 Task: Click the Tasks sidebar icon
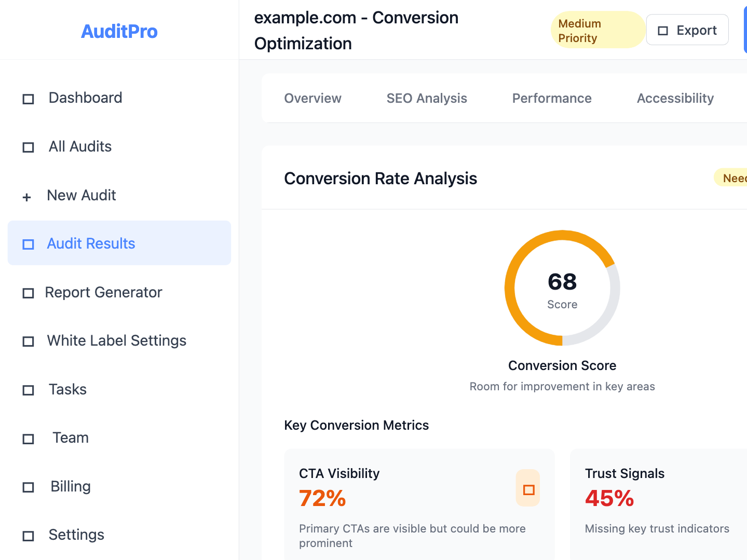tap(28, 390)
